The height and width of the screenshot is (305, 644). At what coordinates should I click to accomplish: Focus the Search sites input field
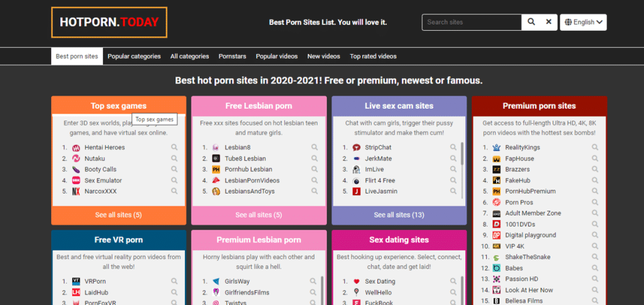472,22
